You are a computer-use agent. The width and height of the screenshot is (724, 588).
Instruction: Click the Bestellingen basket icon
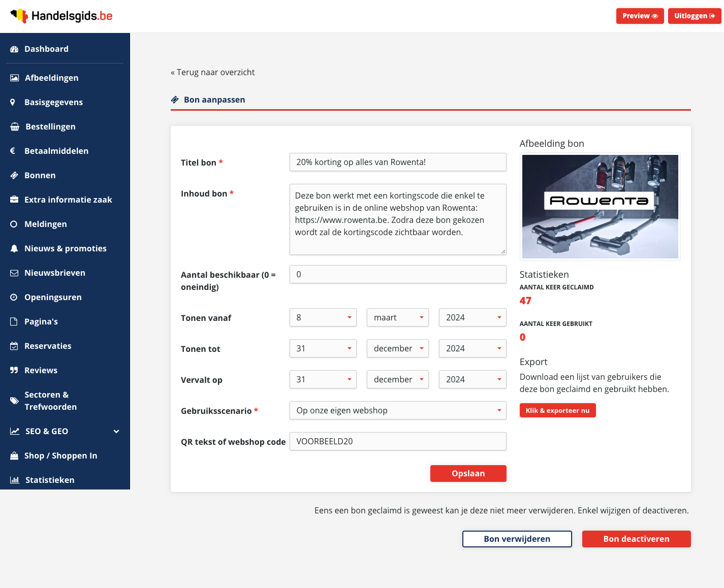tap(15, 126)
